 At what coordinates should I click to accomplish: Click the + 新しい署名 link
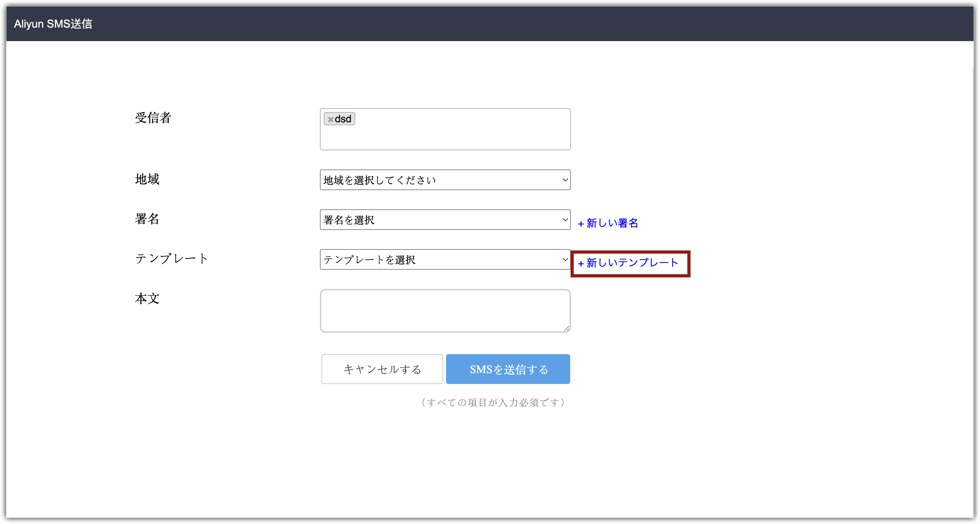tap(608, 223)
